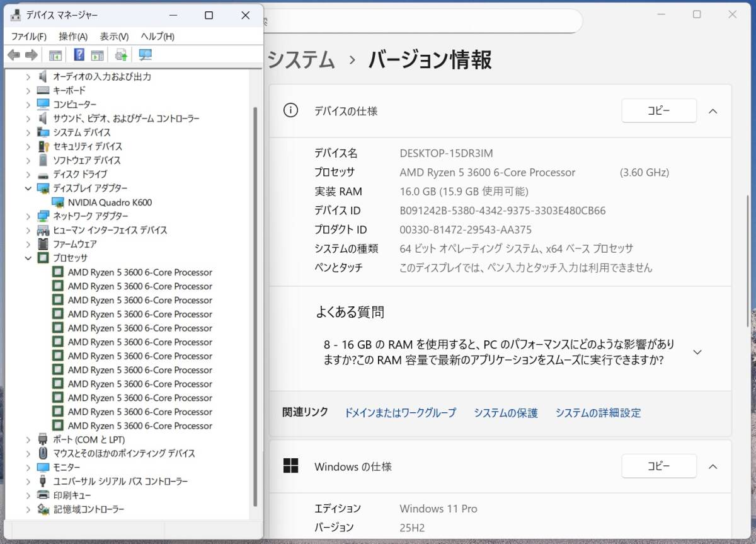Expand the ディスク ドライブ node
Screen dimensions: 756x544
[28, 175]
